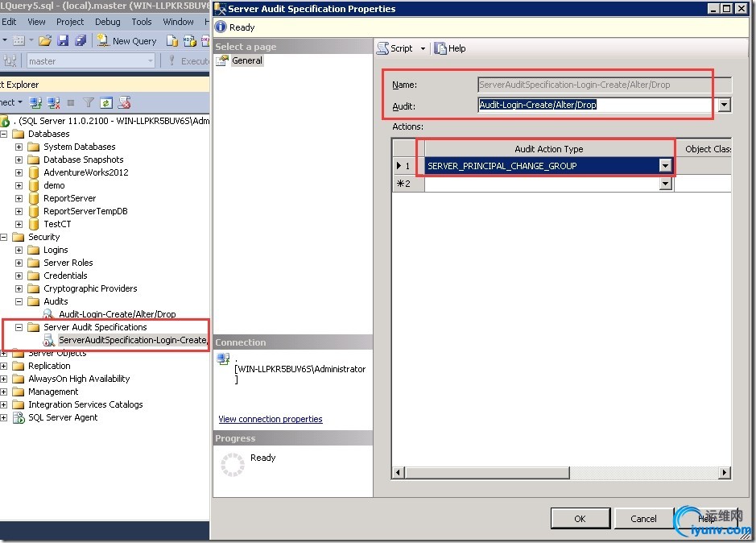Click the Open File folder icon
This screenshot has width=756, height=543.
click(45, 41)
